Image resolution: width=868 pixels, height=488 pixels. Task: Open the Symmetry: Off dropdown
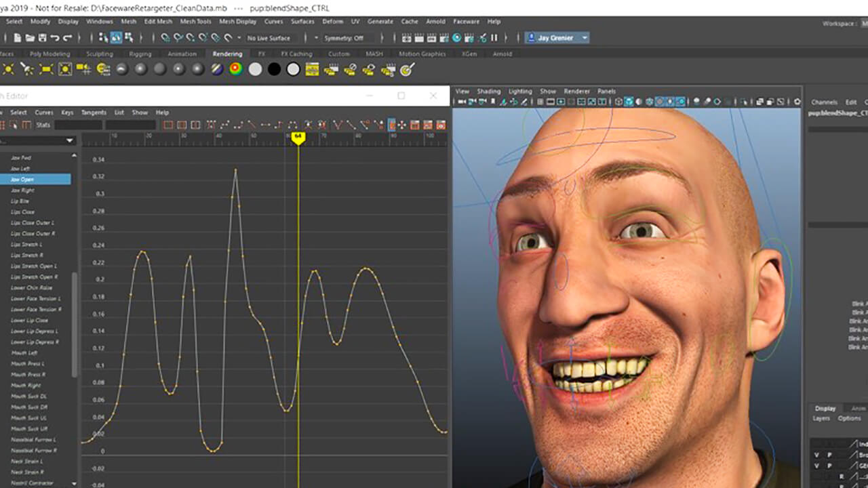coord(345,38)
